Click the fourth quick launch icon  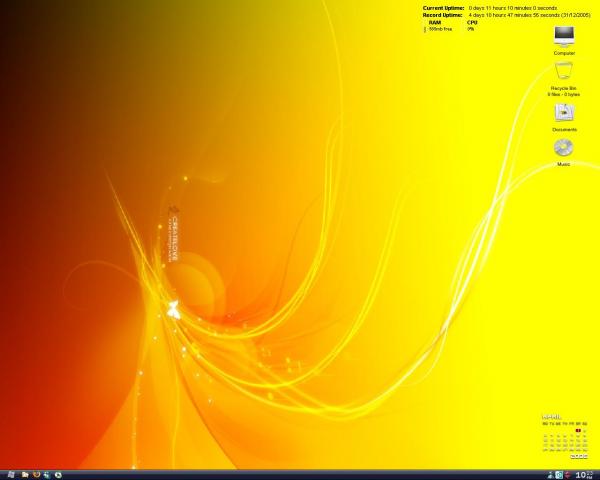tap(48, 474)
